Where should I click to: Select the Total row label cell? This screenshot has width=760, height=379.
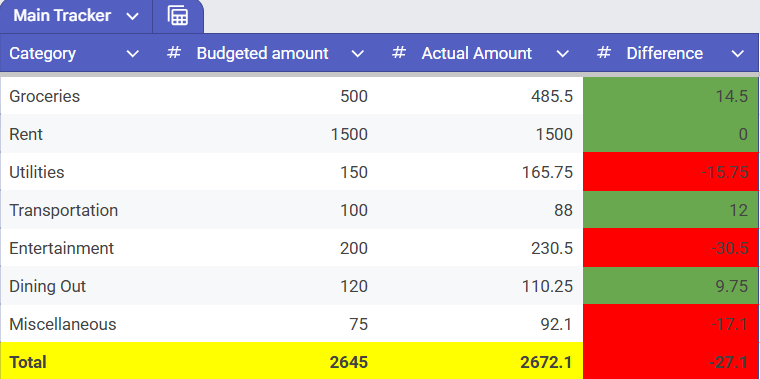point(79,362)
